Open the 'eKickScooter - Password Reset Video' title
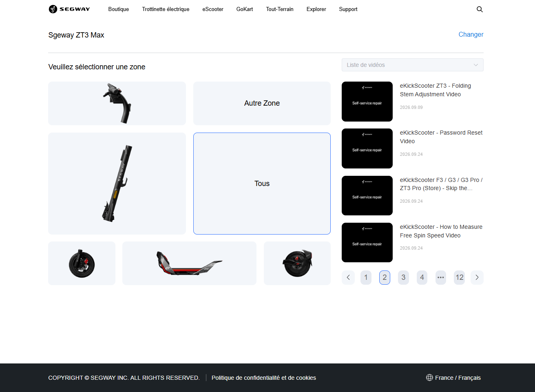The height and width of the screenshot is (392, 535). click(x=441, y=137)
